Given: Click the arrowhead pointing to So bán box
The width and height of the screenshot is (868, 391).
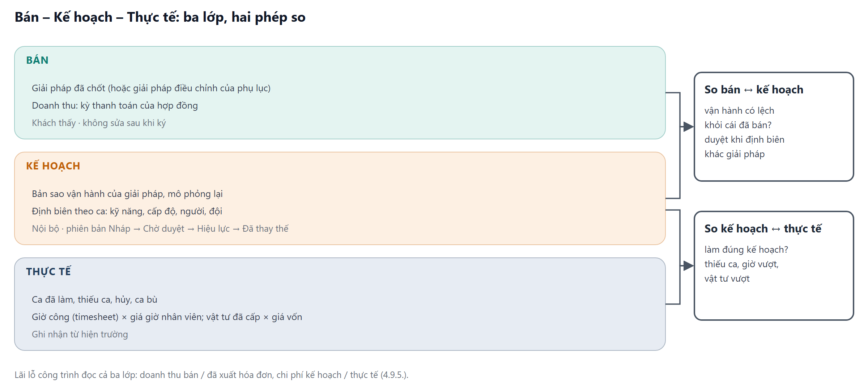Looking at the screenshot, I should tap(689, 127).
